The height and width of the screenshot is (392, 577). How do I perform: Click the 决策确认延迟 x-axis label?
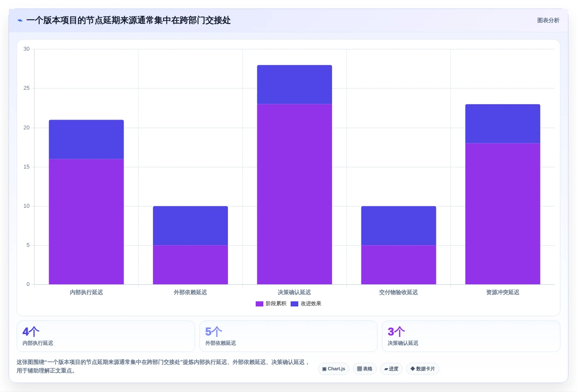(x=294, y=292)
